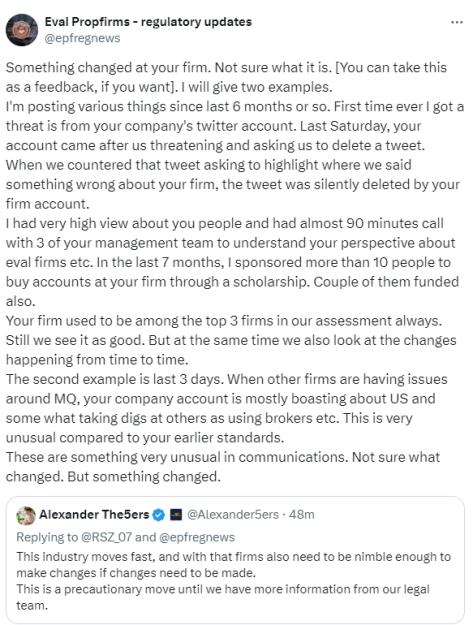Click the Eval Propfirms display name
Viewport: 473px width, 625px height.
(148, 22)
